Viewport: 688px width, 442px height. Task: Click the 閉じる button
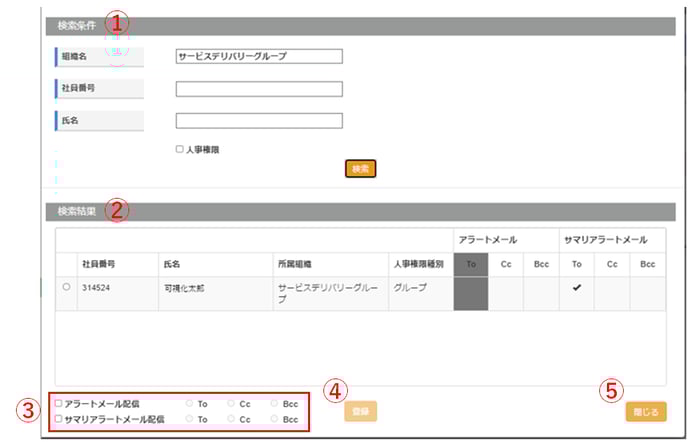(645, 410)
